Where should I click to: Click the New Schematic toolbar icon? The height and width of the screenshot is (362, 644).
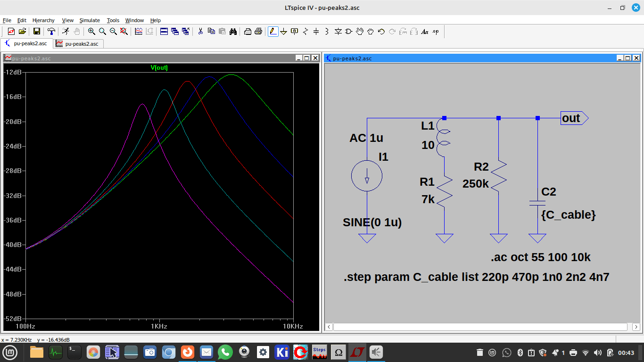click(x=11, y=32)
